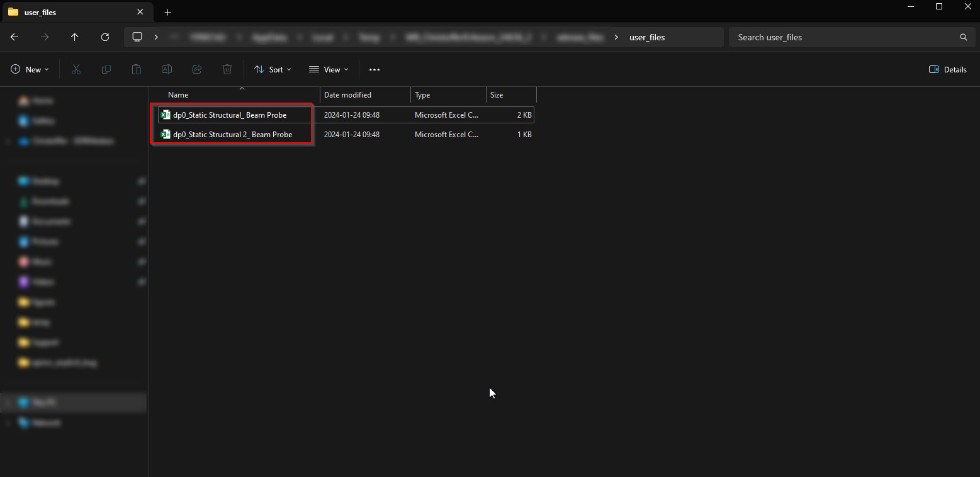The height and width of the screenshot is (477, 980).
Task: Click the Type cell of the 2 KB file
Action: 446,115
